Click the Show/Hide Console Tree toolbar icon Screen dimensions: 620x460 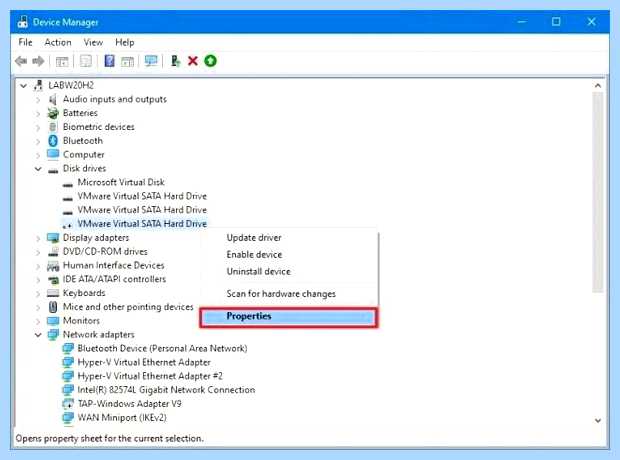[62, 61]
